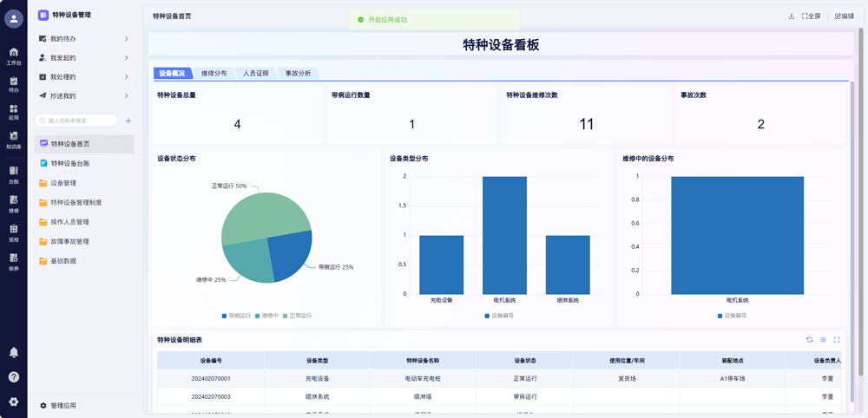Expand the 我的待办 menu arrow
Image resolution: width=868 pixels, height=418 pixels.
click(x=127, y=39)
